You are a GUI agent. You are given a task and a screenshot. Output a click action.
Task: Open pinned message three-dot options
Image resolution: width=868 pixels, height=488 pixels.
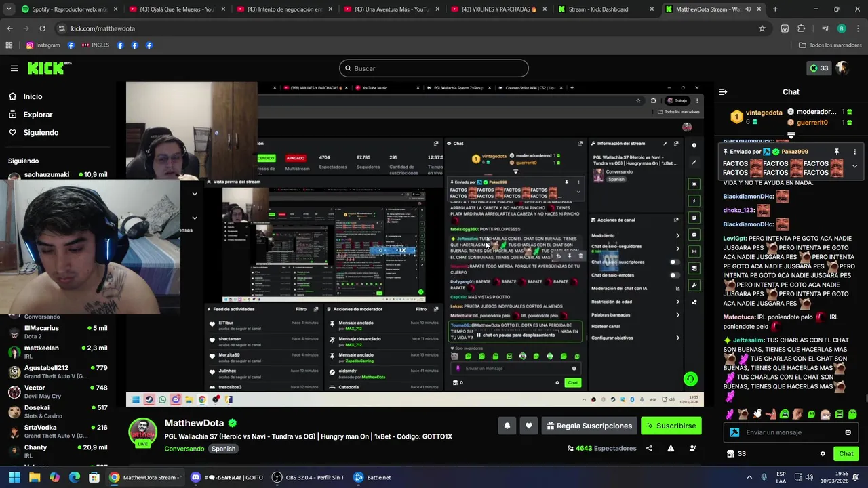click(854, 152)
